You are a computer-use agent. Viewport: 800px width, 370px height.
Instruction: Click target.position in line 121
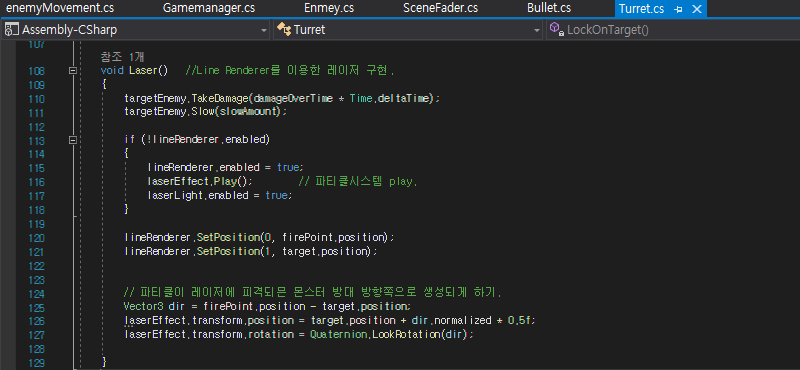tap(325, 251)
